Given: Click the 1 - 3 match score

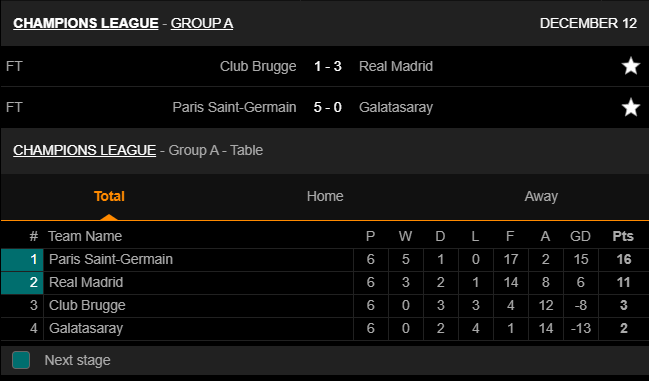Looking at the screenshot, I should pos(328,66).
